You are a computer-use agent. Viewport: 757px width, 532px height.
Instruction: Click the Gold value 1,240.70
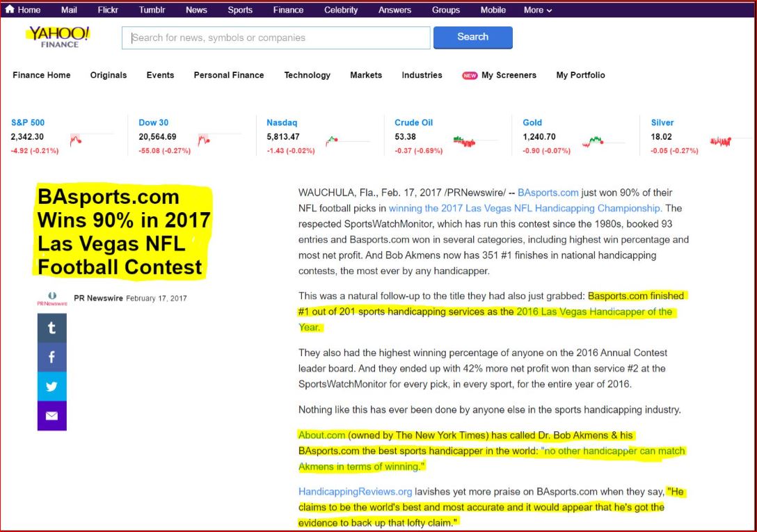pyautogui.click(x=539, y=137)
